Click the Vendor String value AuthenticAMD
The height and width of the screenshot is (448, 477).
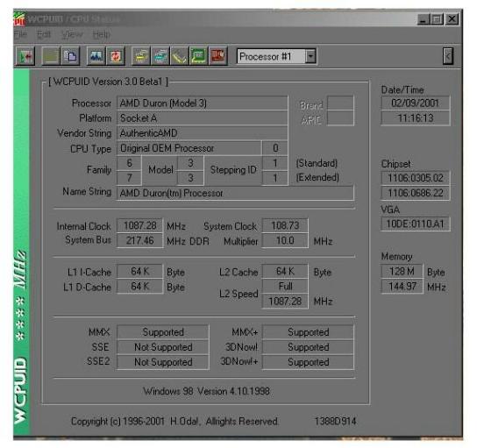click(x=202, y=133)
